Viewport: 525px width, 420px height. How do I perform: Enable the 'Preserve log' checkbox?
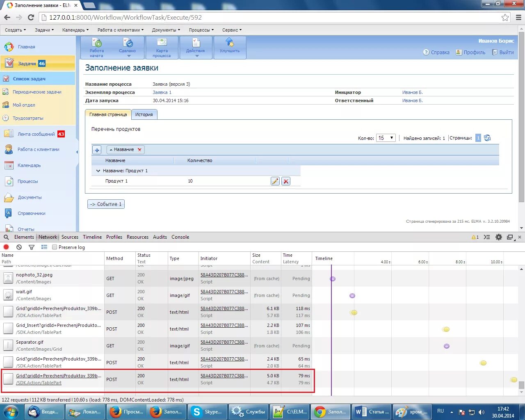[x=55, y=247]
